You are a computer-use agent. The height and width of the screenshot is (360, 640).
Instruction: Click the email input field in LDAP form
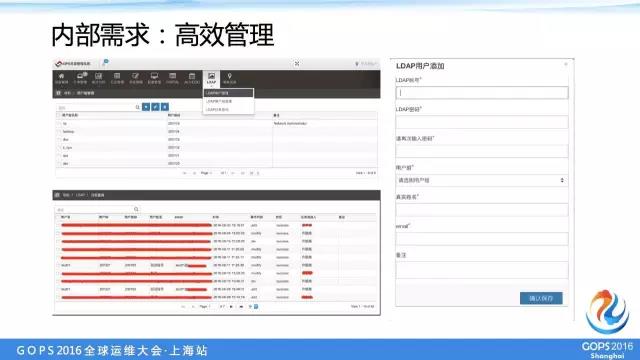point(482,239)
